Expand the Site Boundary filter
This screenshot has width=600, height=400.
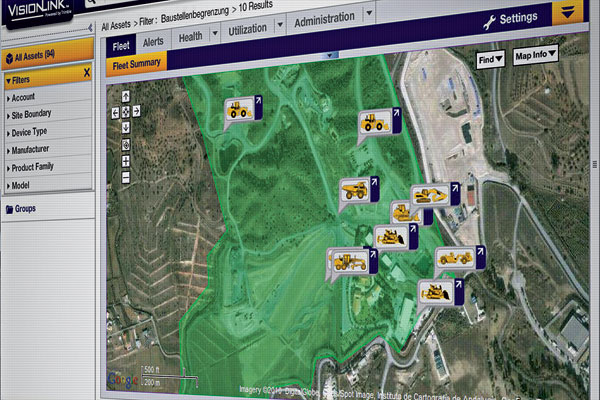[48, 114]
